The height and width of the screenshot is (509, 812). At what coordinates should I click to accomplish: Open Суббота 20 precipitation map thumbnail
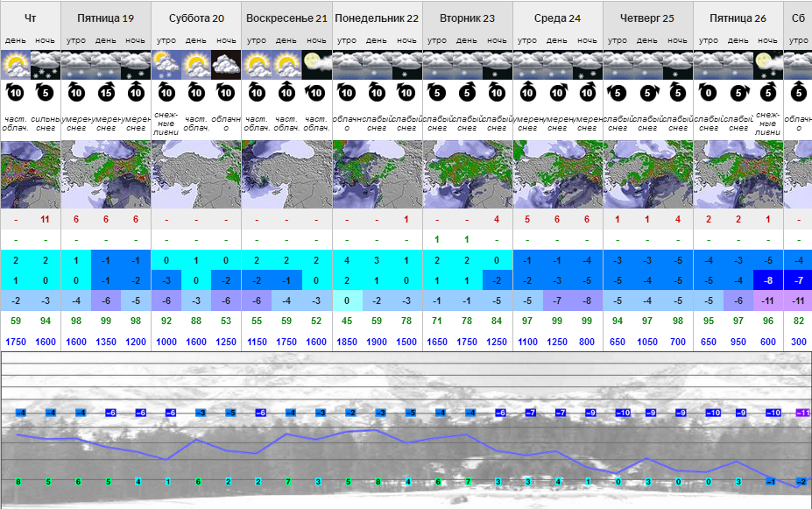[196, 174]
